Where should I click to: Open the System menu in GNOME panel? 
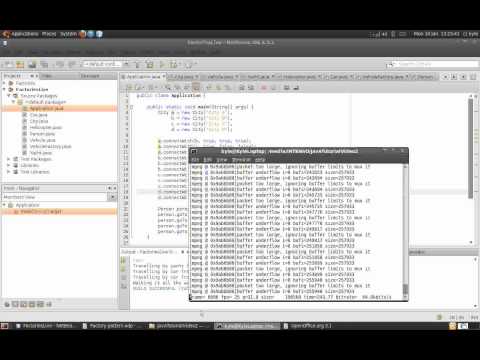click(x=68, y=34)
